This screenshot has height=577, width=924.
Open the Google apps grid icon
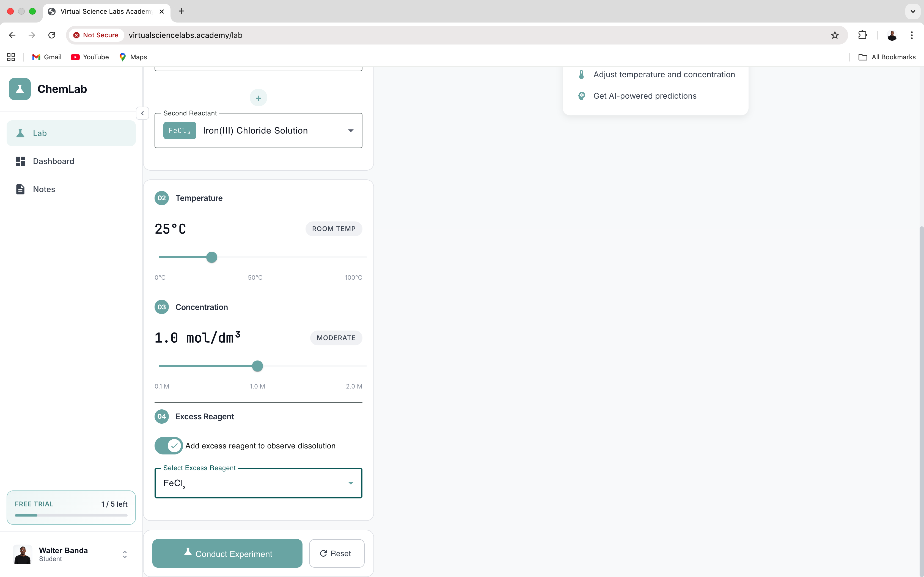coord(11,57)
